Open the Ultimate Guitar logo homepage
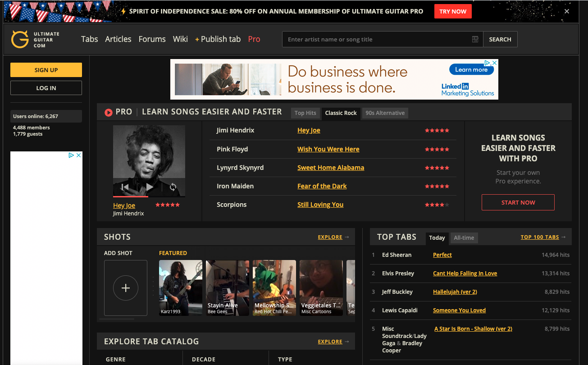Viewport: 588px width, 365px height. [35, 40]
